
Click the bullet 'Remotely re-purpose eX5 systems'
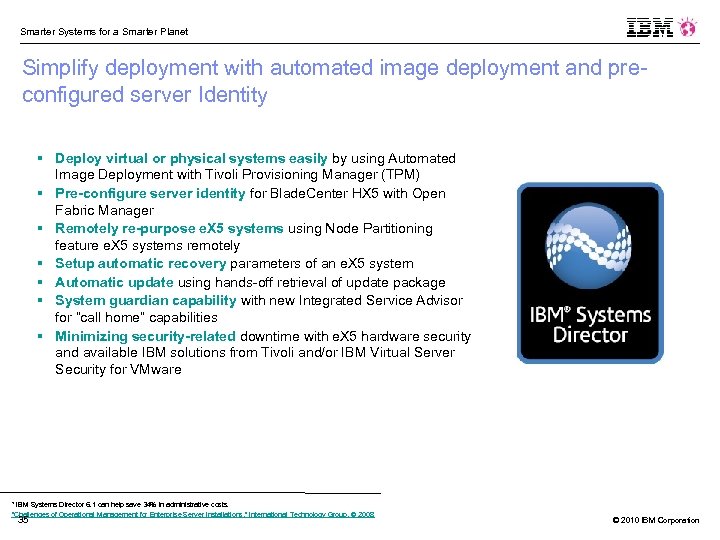169,228
